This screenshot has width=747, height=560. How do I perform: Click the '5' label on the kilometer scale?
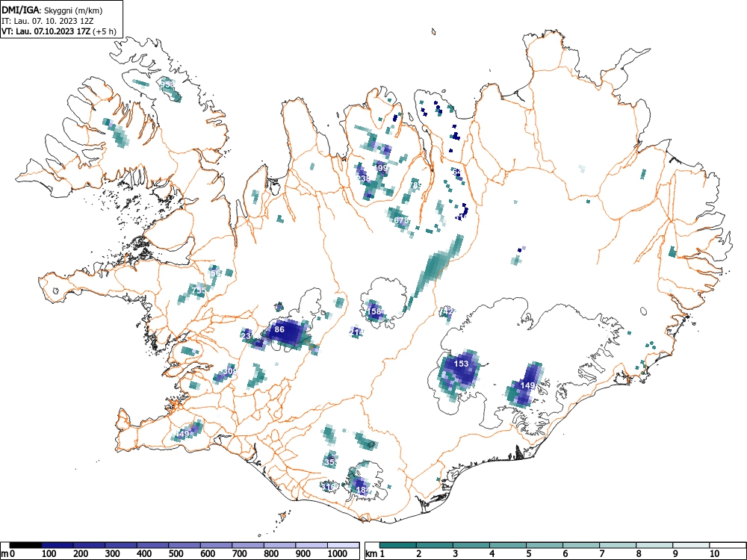(529, 554)
